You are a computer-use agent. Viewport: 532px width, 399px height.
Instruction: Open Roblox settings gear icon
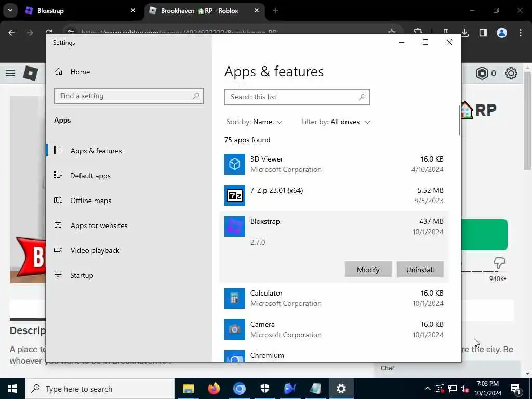point(511,73)
